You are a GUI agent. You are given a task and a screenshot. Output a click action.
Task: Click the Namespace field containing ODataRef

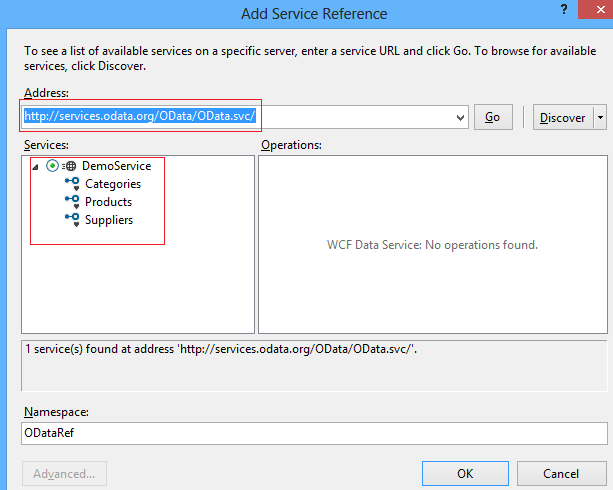314,433
